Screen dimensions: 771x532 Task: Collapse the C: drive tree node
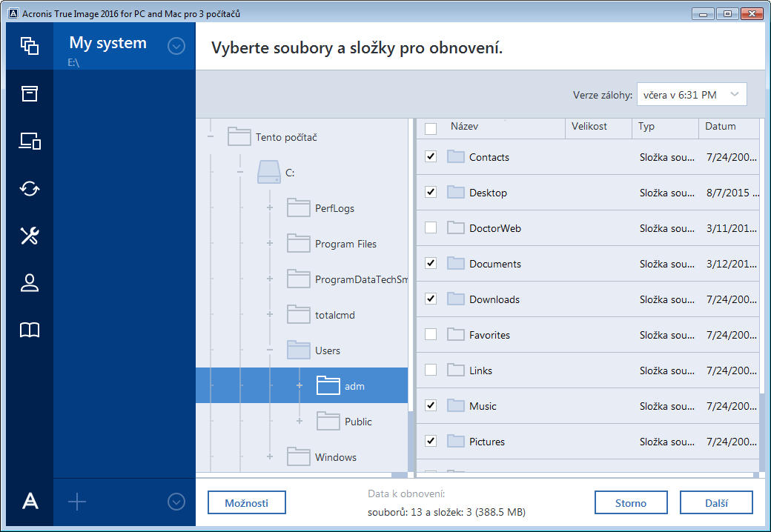tap(240, 173)
